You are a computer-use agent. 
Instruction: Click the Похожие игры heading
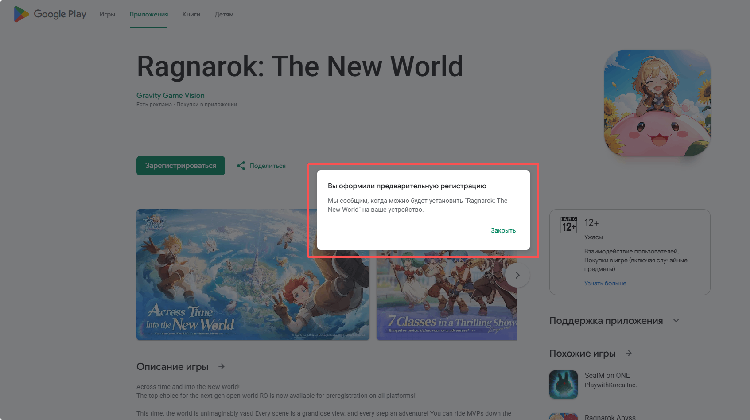582,354
